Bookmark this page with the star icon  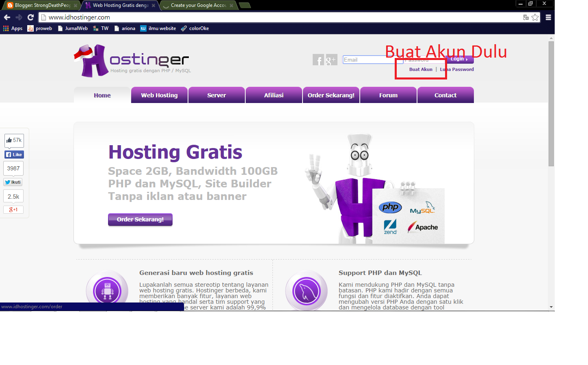[535, 17]
